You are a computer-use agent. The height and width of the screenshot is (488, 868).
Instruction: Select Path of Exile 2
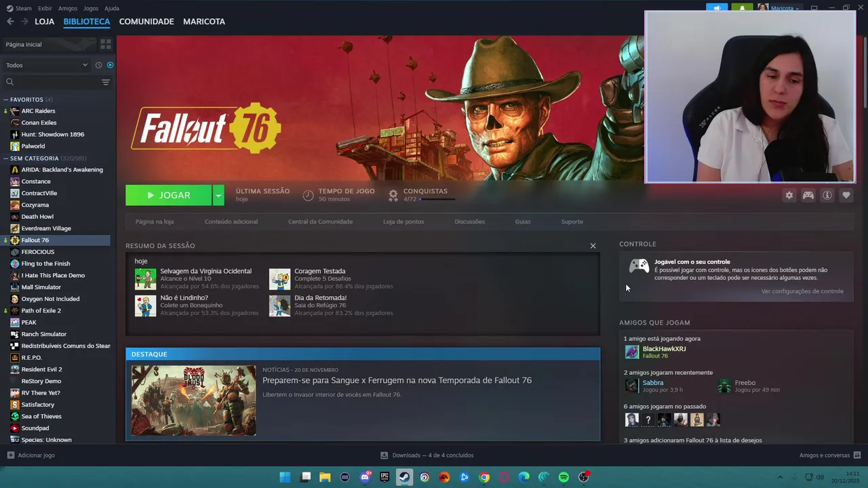41,310
